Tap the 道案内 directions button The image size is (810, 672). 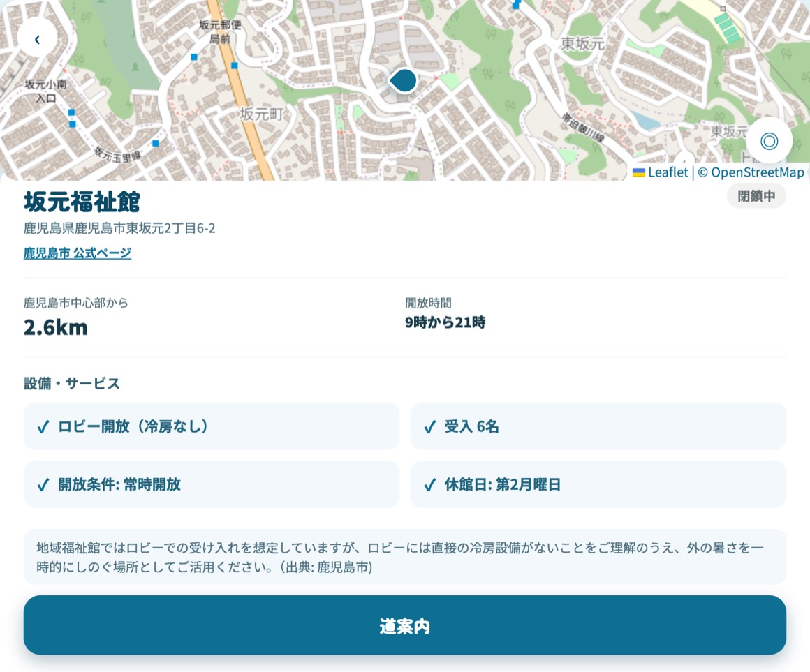405,625
